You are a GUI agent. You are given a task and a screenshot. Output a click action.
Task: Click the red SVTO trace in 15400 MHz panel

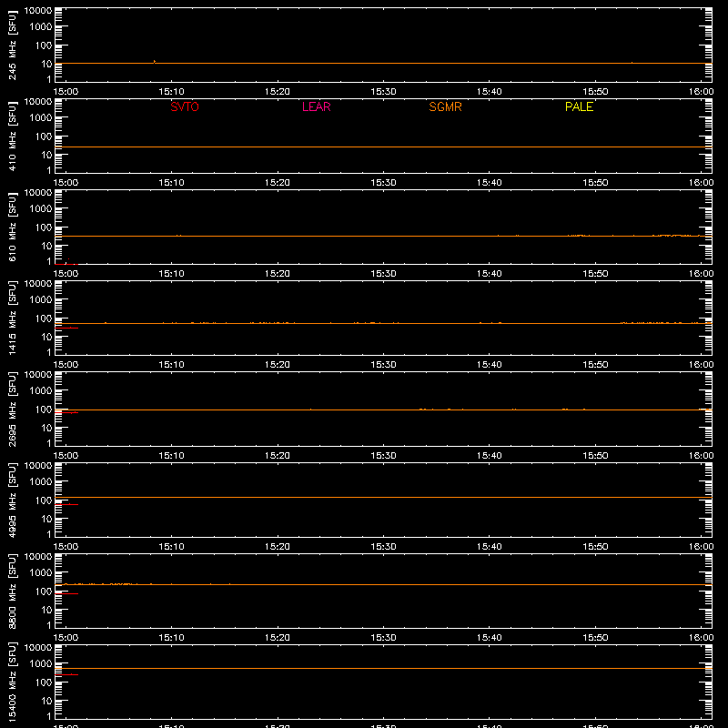pos(66,674)
